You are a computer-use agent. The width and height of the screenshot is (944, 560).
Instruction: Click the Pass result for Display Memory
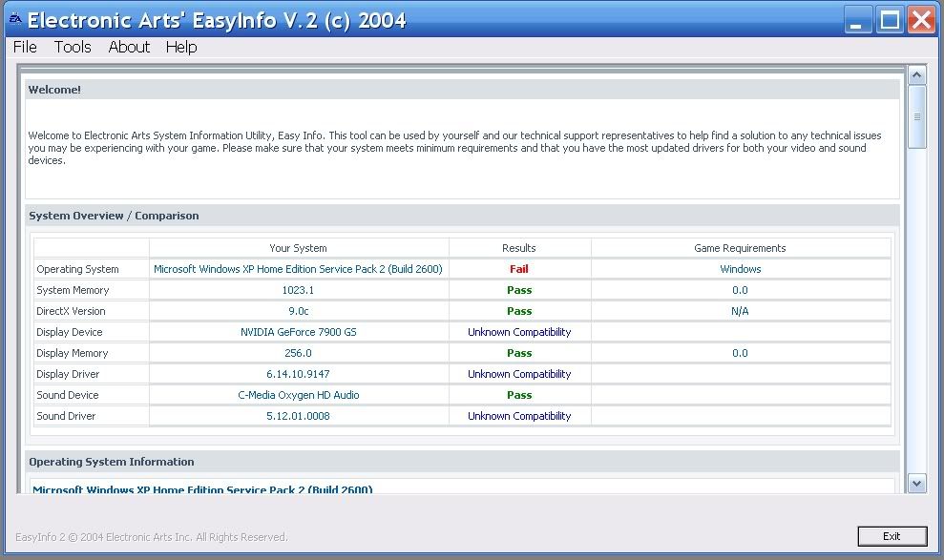click(519, 353)
